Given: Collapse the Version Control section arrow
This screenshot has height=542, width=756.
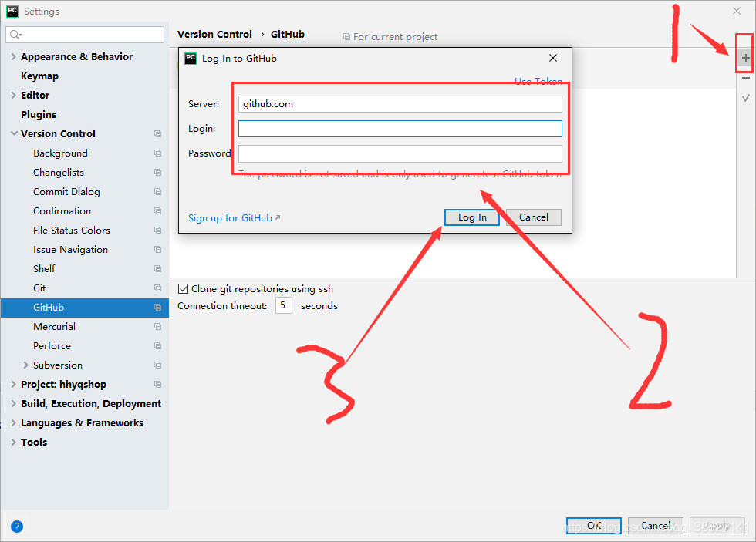Looking at the screenshot, I should coord(14,134).
